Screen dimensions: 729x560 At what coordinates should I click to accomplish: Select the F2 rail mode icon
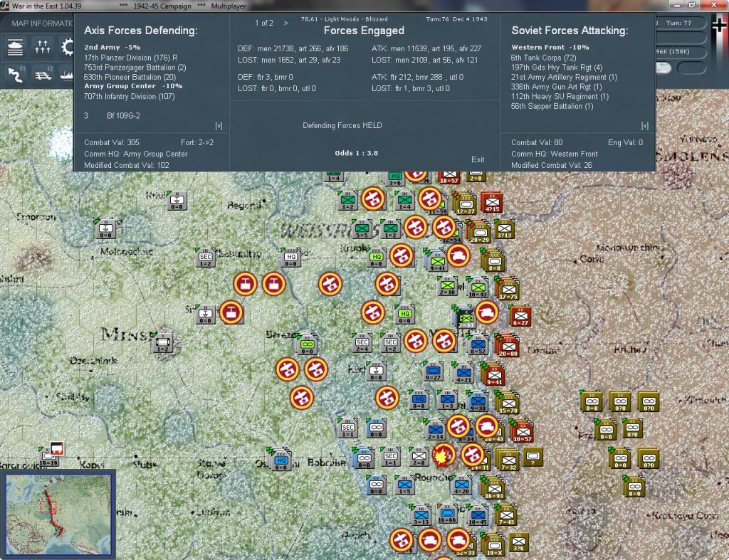pos(43,74)
